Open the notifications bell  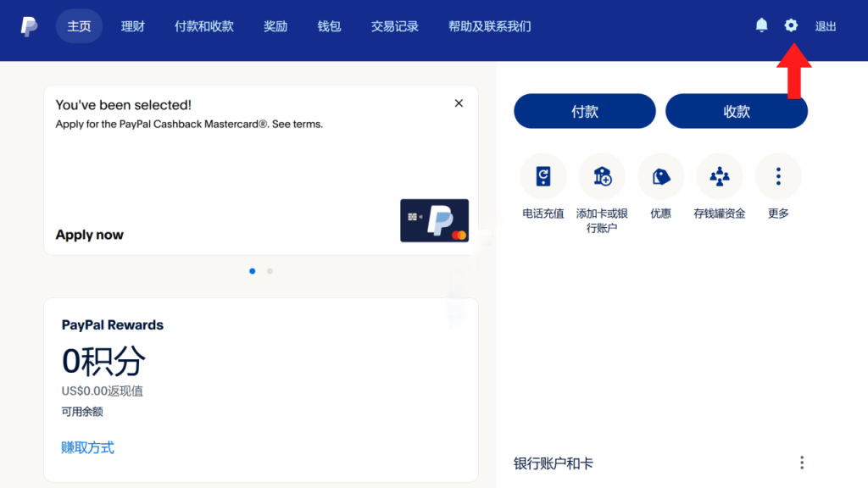[x=762, y=25]
